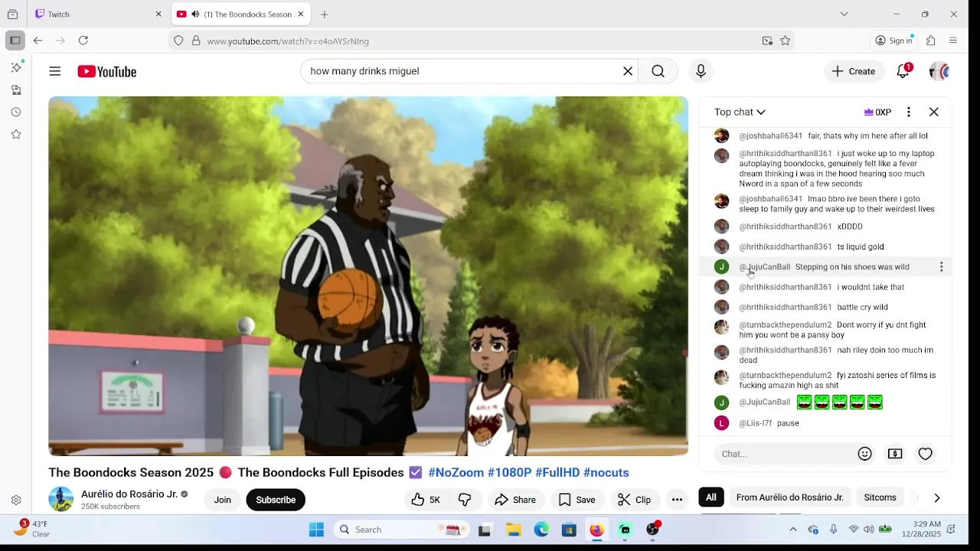Expand the list all tabs dropdown
The image size is (980, 551).
click(844, 14)
